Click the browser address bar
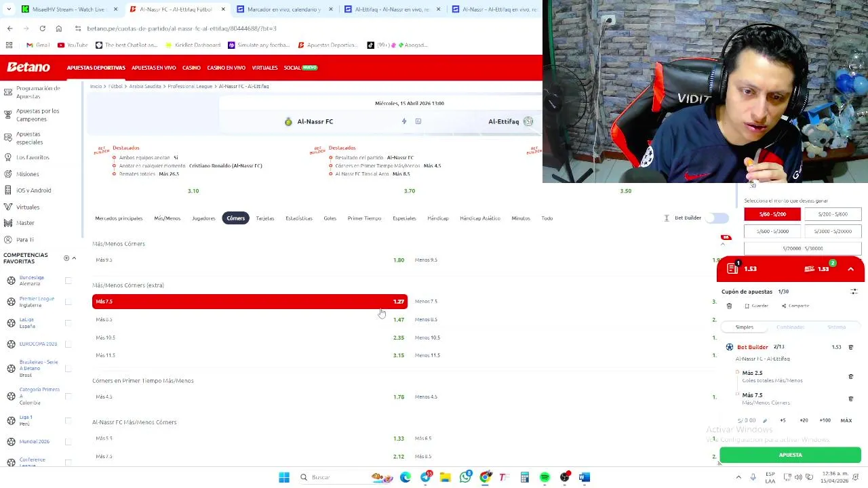The image size is (868, 488). (305, 28)
